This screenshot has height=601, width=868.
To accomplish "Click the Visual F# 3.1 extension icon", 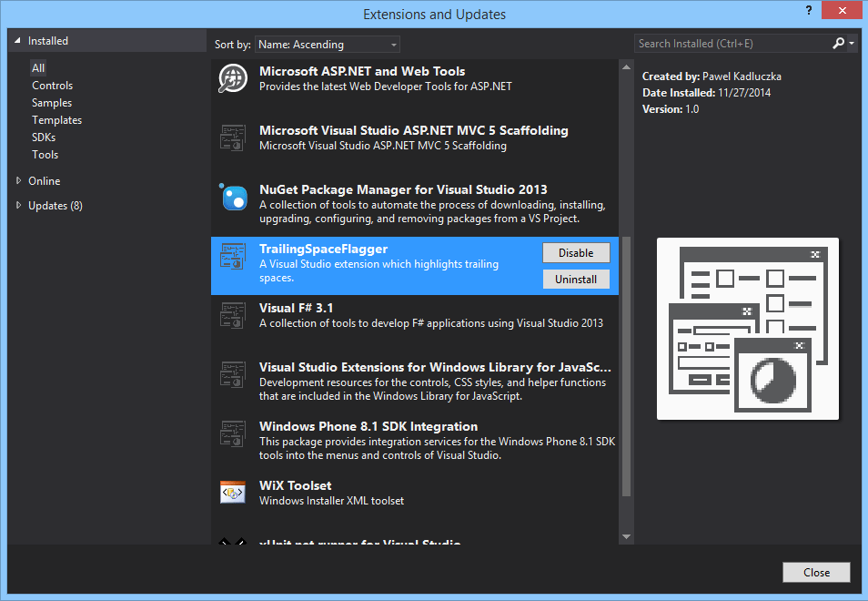I will [234, 316].
